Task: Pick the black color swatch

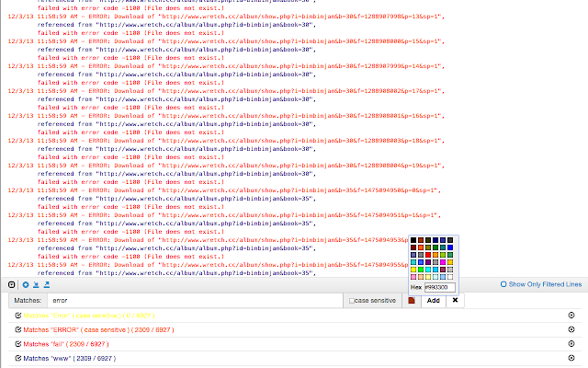Action: (413, 240)
